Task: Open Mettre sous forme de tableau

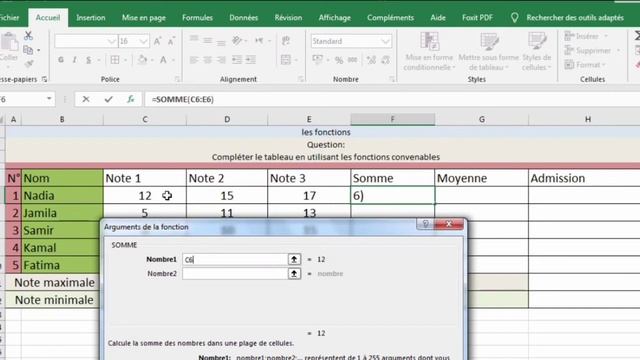Action: click(x=489, y=51)
